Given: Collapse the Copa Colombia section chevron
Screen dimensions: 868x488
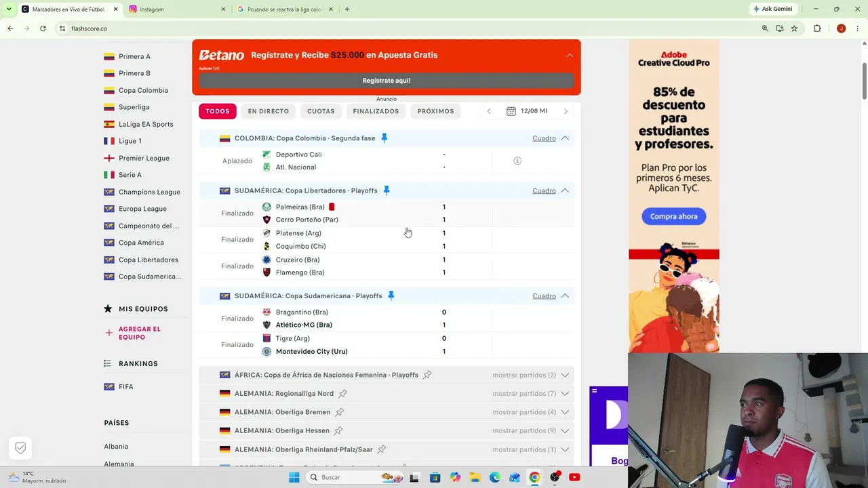Looking at the screenshot, I should pos(565,138).
